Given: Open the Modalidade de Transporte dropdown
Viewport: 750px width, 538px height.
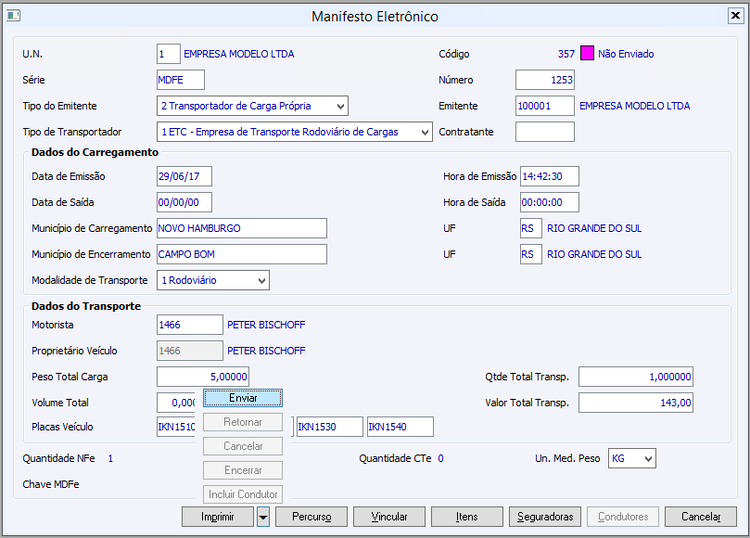Looking at the screenshot, I should (261, 281).
